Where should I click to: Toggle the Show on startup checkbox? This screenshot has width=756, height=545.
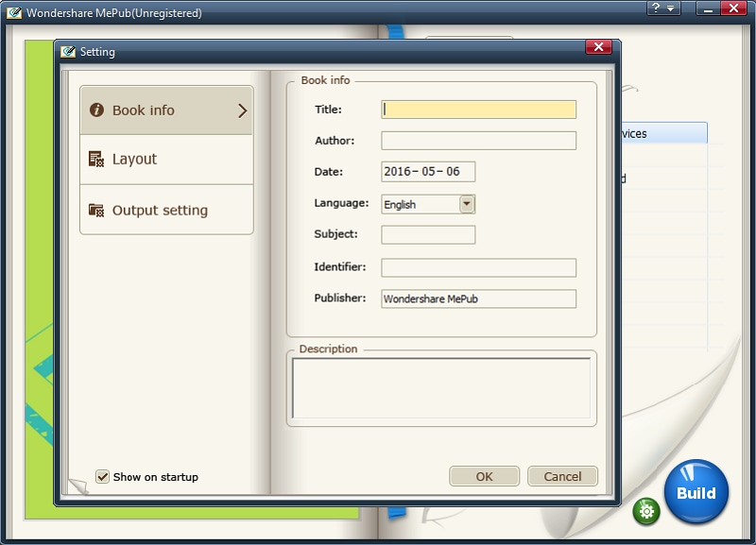click(102, 477)
